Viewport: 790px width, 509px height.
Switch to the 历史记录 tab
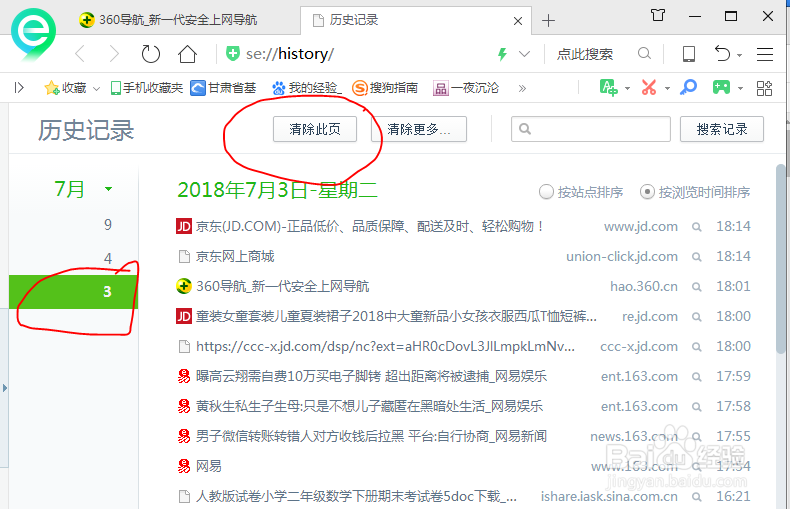click(x=416, y=20)
